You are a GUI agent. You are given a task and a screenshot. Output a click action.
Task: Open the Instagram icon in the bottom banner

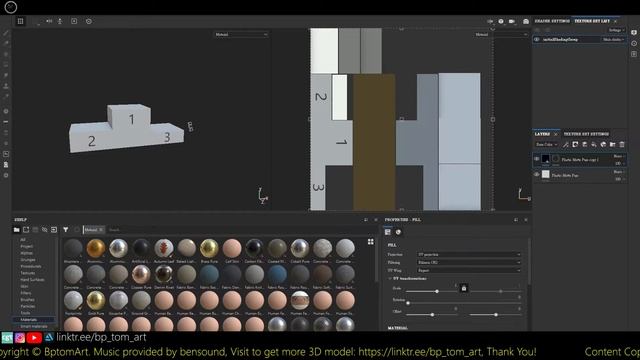click(20, 338)
